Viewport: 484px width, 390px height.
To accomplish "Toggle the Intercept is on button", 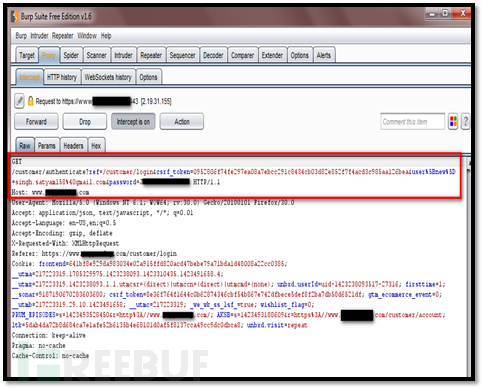I will [133, 122].
